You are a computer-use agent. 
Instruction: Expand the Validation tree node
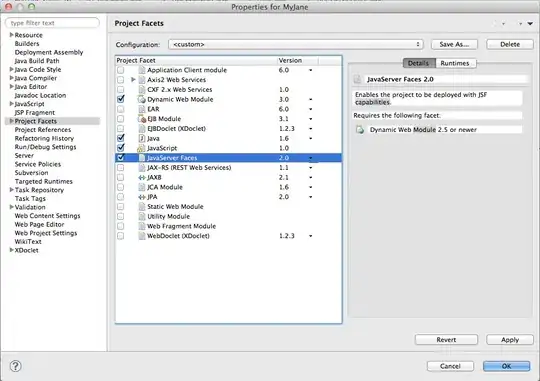coord(11,207)
